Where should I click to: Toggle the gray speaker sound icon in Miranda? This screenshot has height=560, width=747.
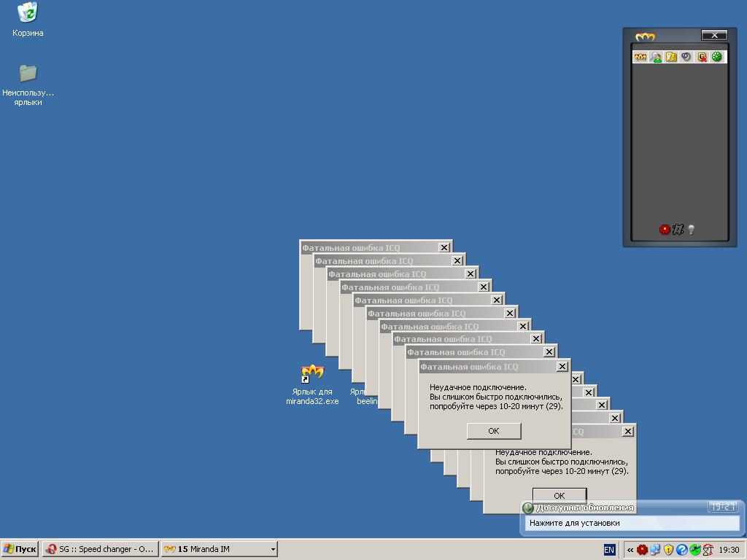(686, 57)
